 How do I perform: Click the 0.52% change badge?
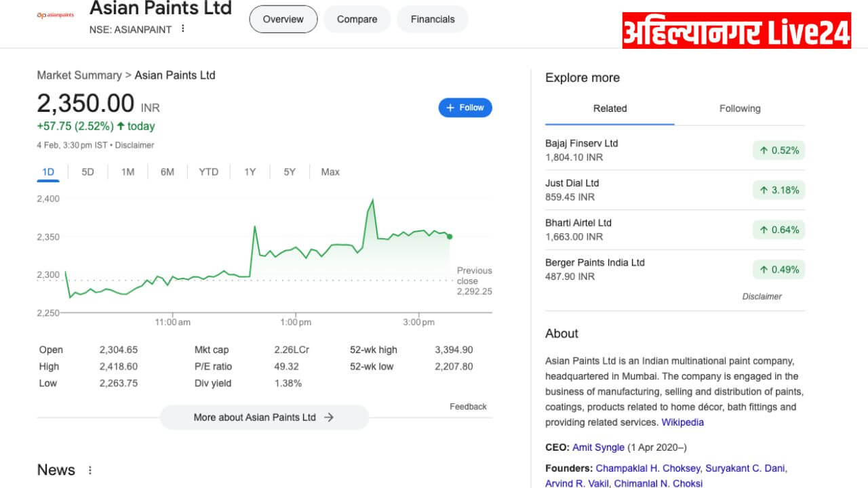(x=778, y=150)
